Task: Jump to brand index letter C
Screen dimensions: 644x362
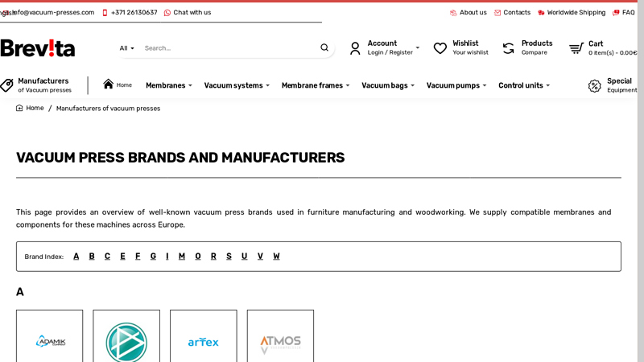Action: (x=107, y=256)
